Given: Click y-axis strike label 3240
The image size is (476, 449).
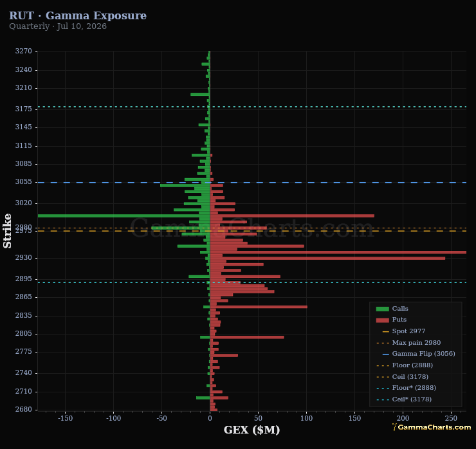Looking at the screenshot, I should (x=24, y=70).
